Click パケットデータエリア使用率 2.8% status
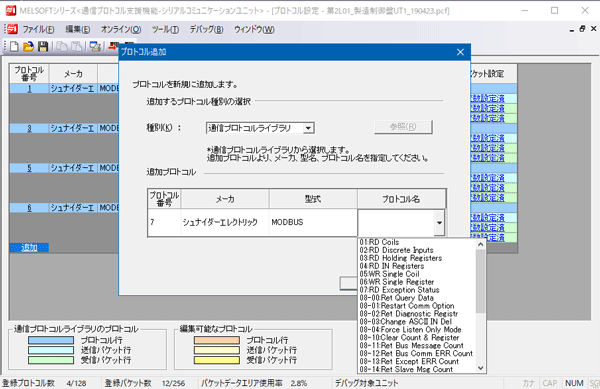Image resolution: width=600 pixels, height=389 pixels. (x=254, y=383)
